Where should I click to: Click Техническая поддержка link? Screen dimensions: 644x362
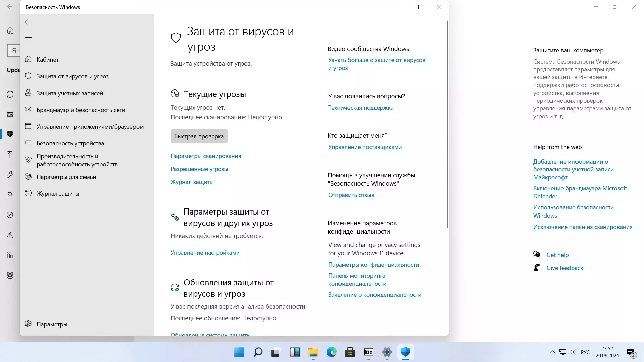[361, 107]
